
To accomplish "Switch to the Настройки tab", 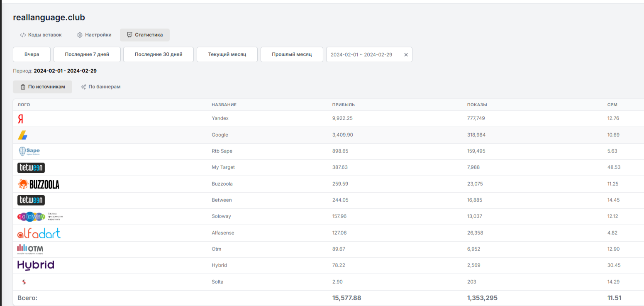I will [94, 35].
